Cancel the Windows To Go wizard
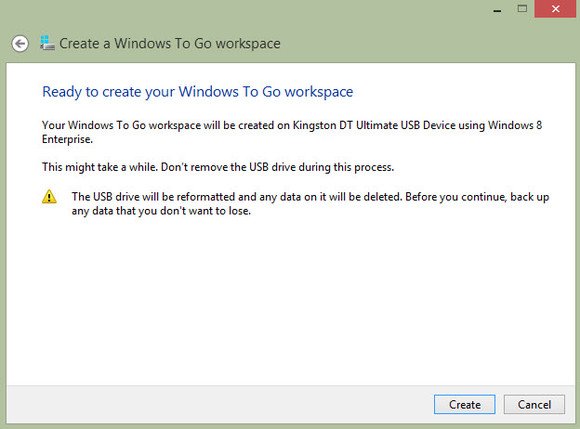This screenshot has width=580, height=429. point(534,405)
